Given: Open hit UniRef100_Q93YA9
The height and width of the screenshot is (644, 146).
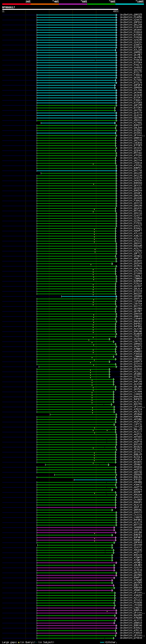Looking at the screenshot, I should (131, 545).
